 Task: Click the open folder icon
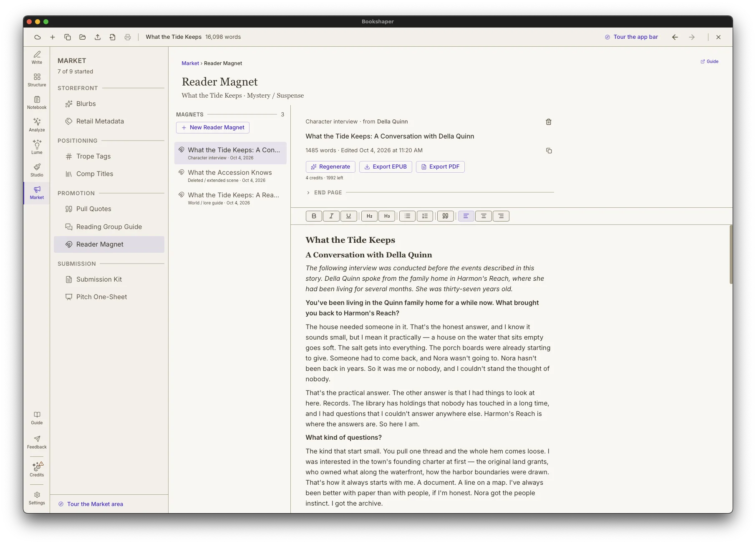[x=83, y=37]
